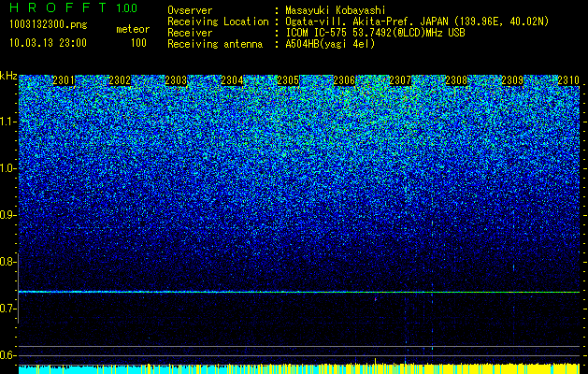
Task: Select the filename 1003132300.png
Action: click(49, 24)
